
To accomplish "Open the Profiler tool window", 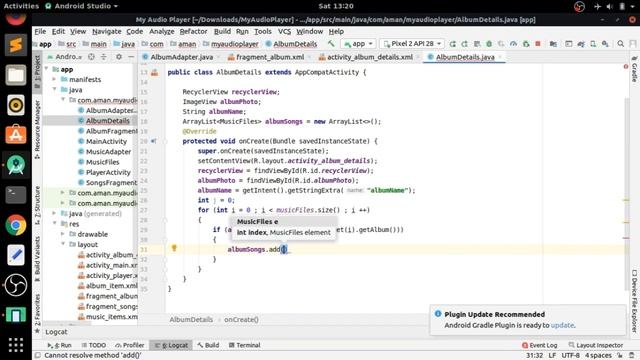I will (129, 345).
